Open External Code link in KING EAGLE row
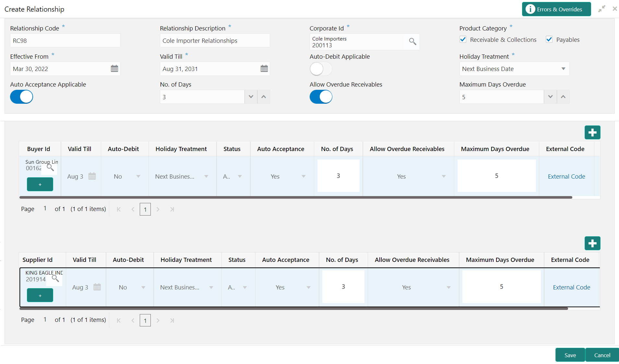 571,287
